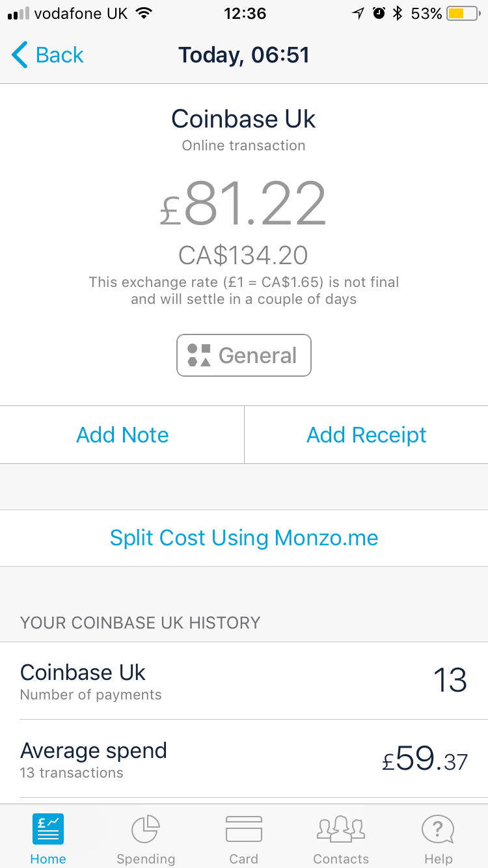
Task: Tap Split Cost Using Monzo.me link
Action: [244, 538]
